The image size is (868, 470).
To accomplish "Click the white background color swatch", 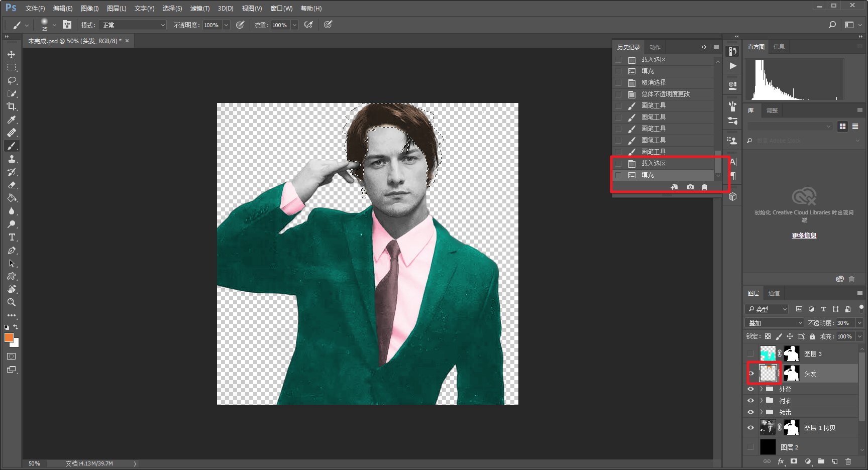I will 16,344.
